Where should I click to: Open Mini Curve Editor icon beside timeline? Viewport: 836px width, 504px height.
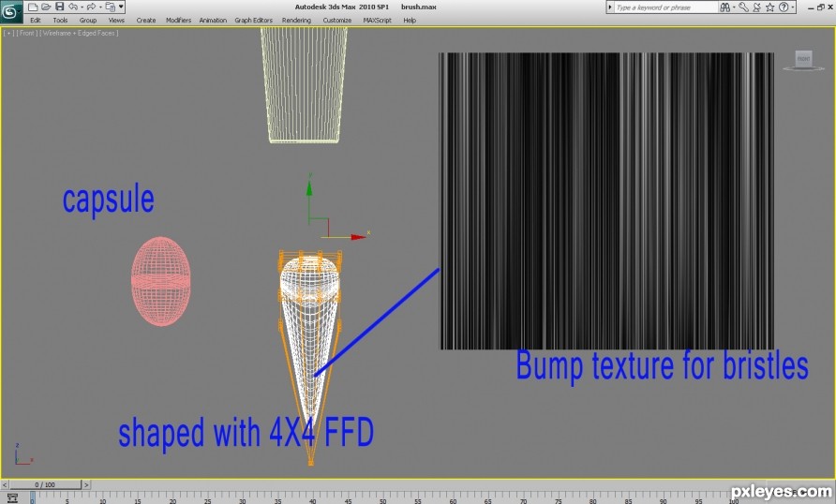pos(12,498)
